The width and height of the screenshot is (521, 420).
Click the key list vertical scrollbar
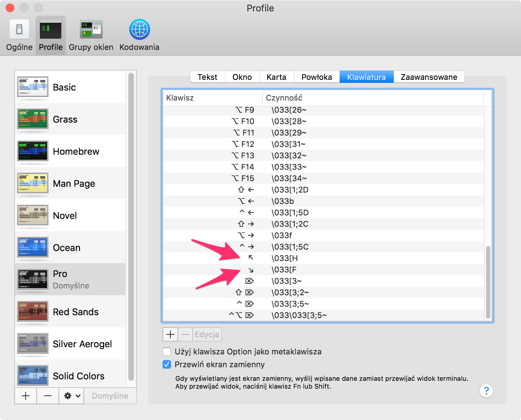[x=488, y=282]
